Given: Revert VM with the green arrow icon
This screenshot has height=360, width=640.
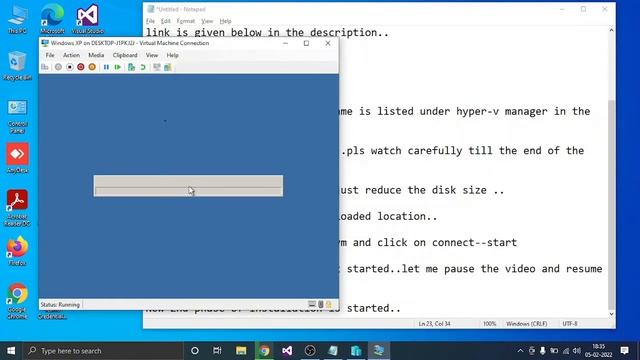Looking at the screenshot, I should tap(143, 67).
